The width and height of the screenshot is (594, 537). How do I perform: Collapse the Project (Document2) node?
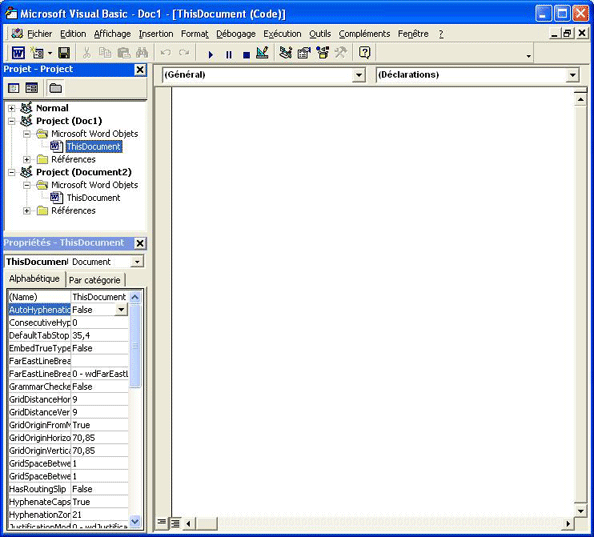coord(12,172)
